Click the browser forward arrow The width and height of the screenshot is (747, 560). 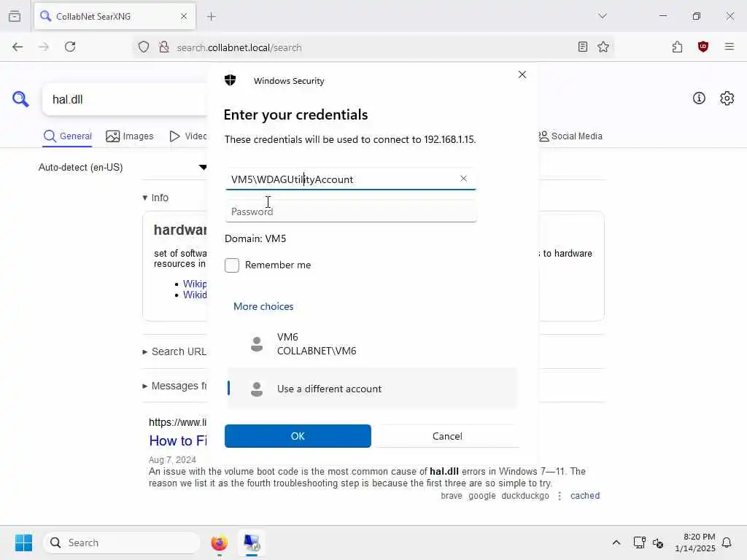(44, 47)
